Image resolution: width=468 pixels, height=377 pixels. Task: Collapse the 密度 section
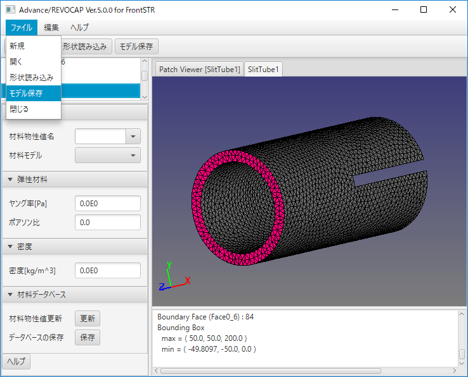[x=10, y=246]
